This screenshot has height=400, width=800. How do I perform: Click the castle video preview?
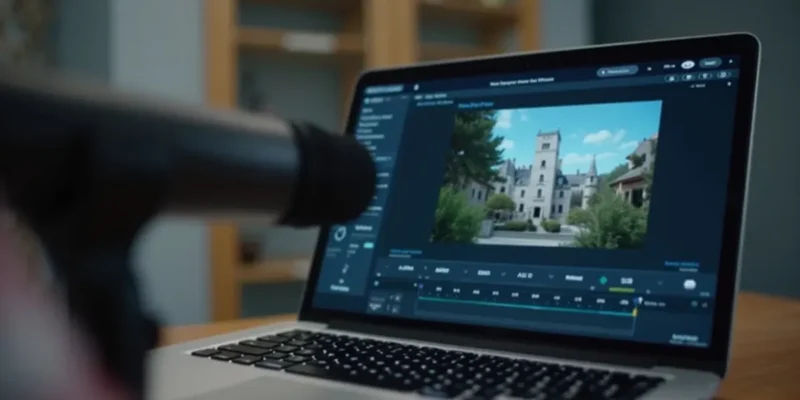tap(546, 174)
